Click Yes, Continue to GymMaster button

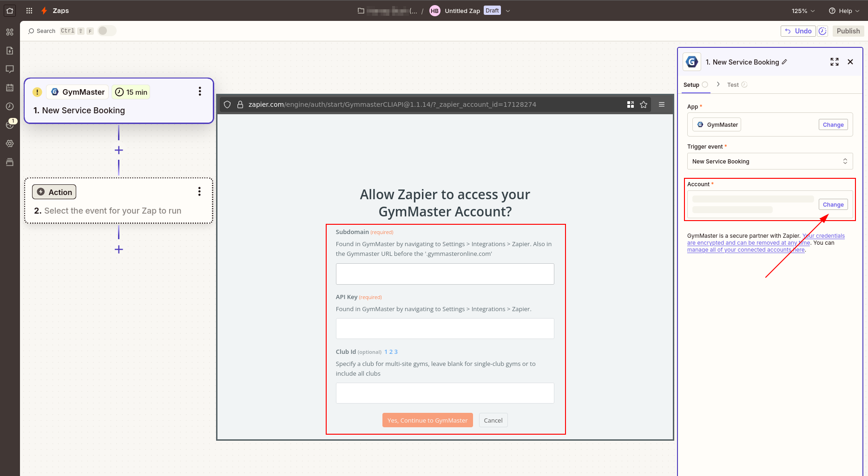427,420
